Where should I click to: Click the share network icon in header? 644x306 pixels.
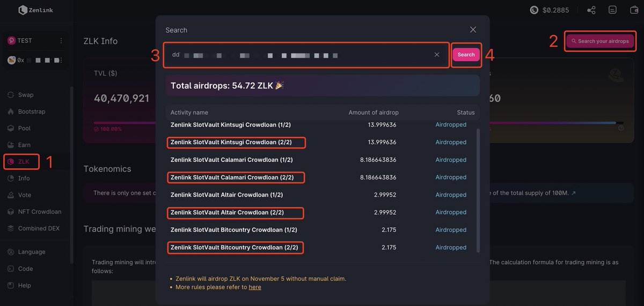click(x=591, y=10)
